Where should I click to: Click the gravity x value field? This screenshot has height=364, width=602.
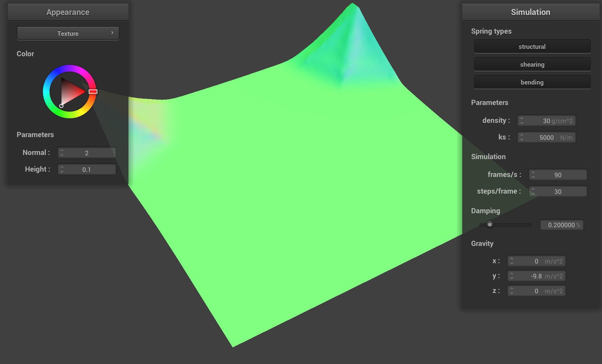pyautogui.click(x=537, y=261)
